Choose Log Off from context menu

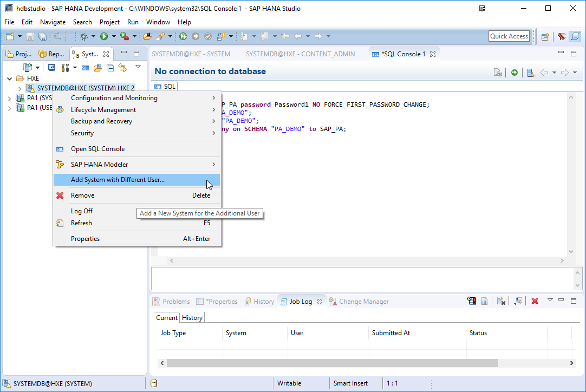click(x=137, y=211)
